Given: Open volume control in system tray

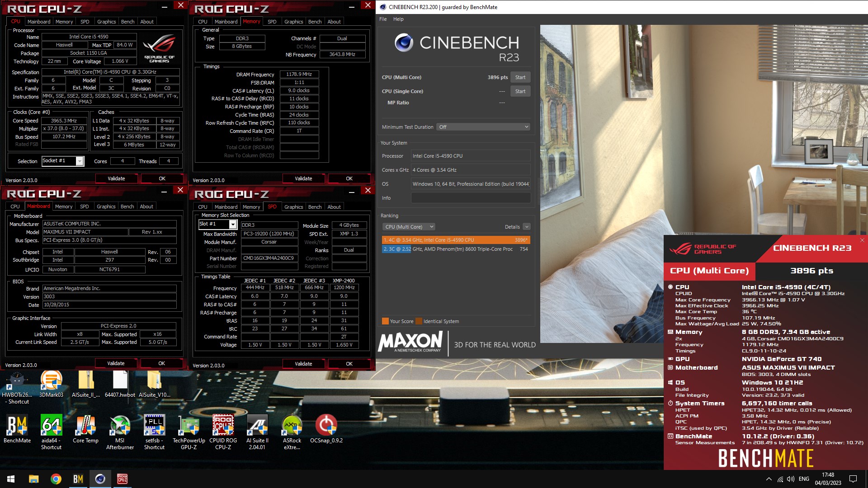Looking at the screenshot, I should tap(791, 479).
